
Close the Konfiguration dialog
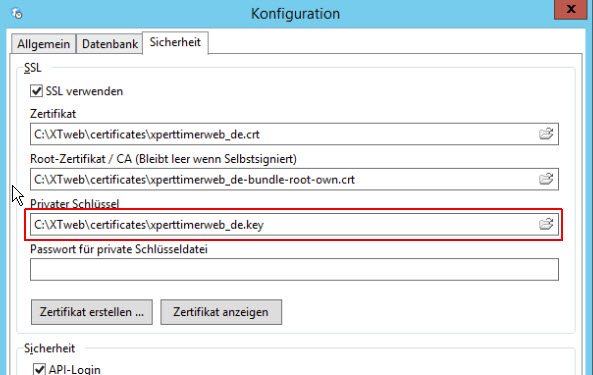coord(571,9)
